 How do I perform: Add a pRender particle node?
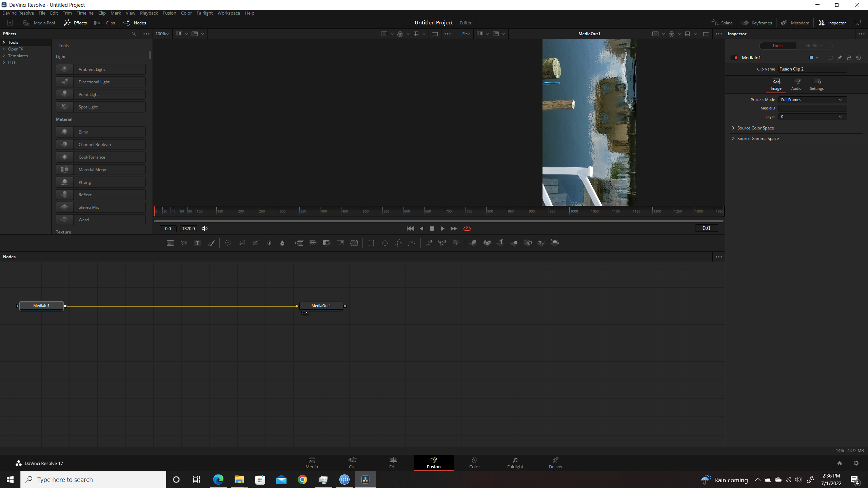click(x=456, y=243)
